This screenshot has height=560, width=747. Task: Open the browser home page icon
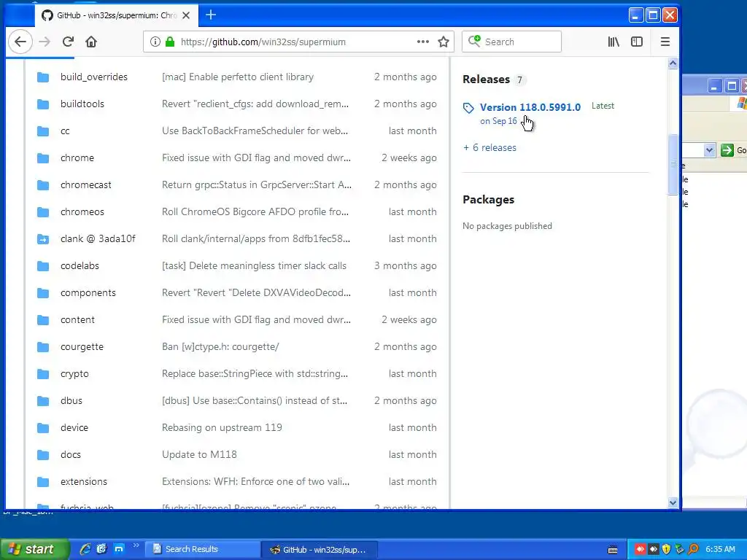91,42
